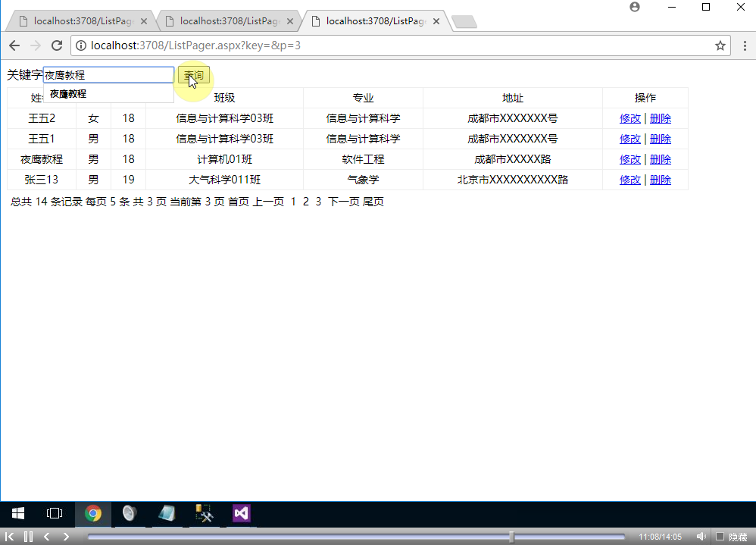Toggle the 隐藏 checkbox
This screenshot has width=756, height=545.
720,536
